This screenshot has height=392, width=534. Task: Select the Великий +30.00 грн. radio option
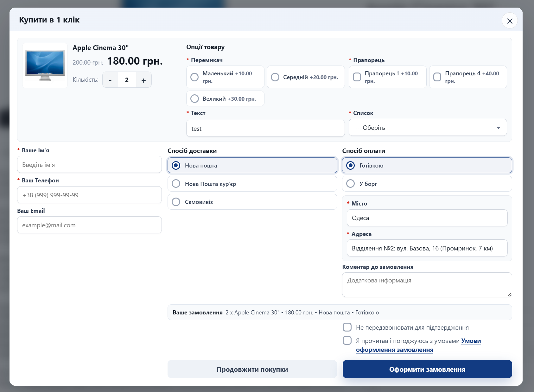(225, 98)
